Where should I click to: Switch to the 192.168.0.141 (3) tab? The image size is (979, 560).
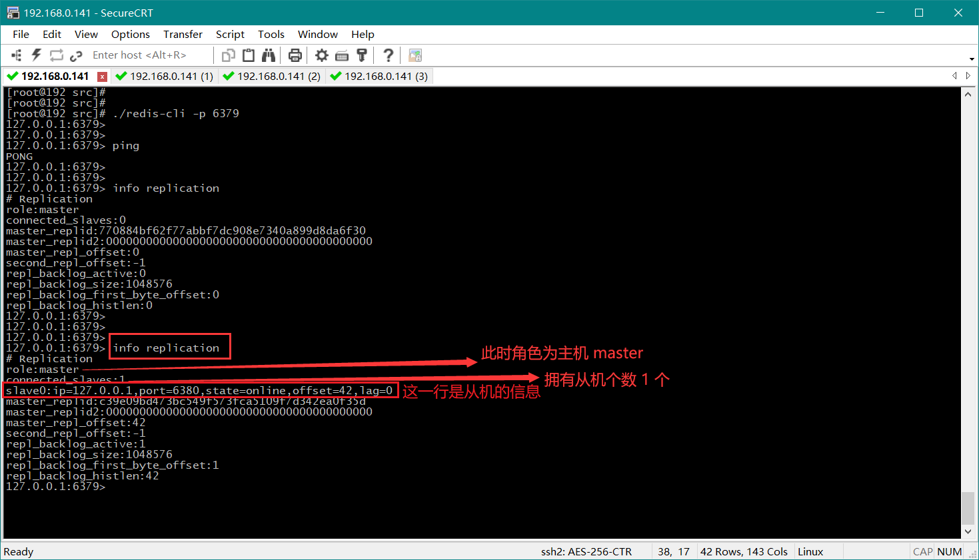click(x=379, y=77)
